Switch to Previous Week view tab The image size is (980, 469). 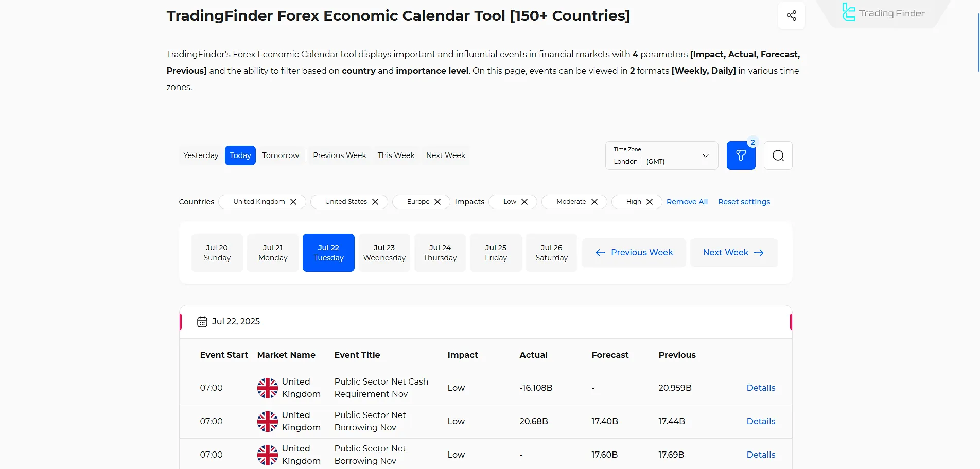[x=340, y=155]
